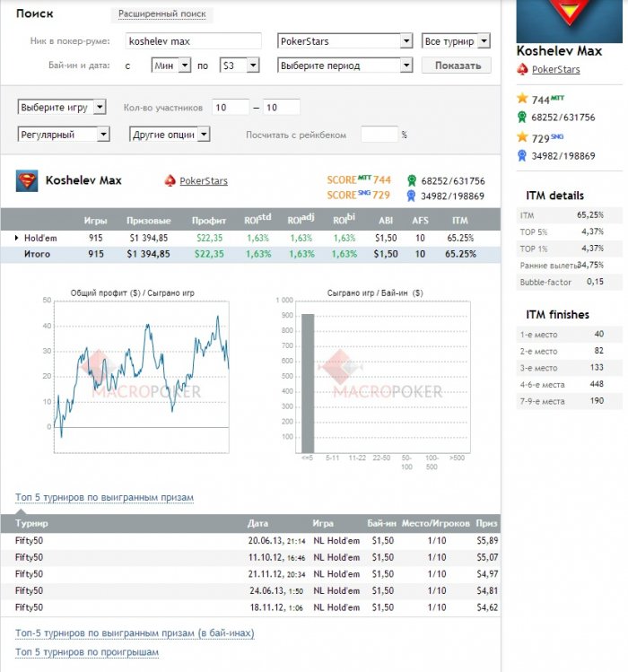Click the Superman avatar next to Koshelev Max
628x672 pixels.
point(27,181)
